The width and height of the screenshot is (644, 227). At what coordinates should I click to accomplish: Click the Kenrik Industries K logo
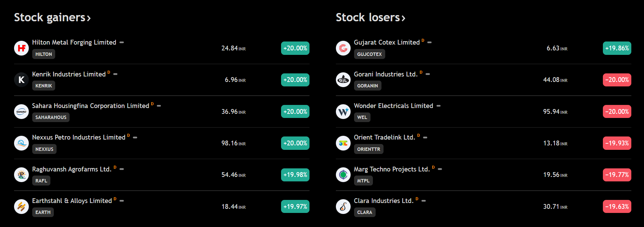click(21, 80)
